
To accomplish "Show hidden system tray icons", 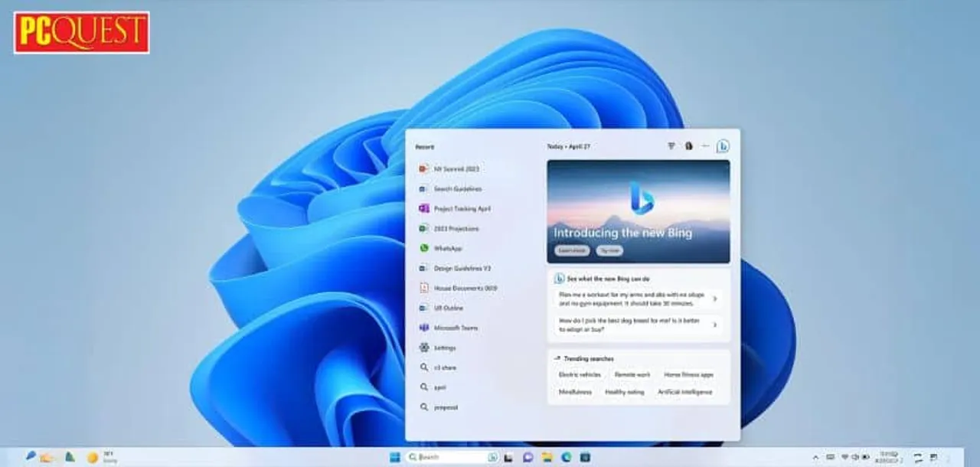I will point(815,457).
